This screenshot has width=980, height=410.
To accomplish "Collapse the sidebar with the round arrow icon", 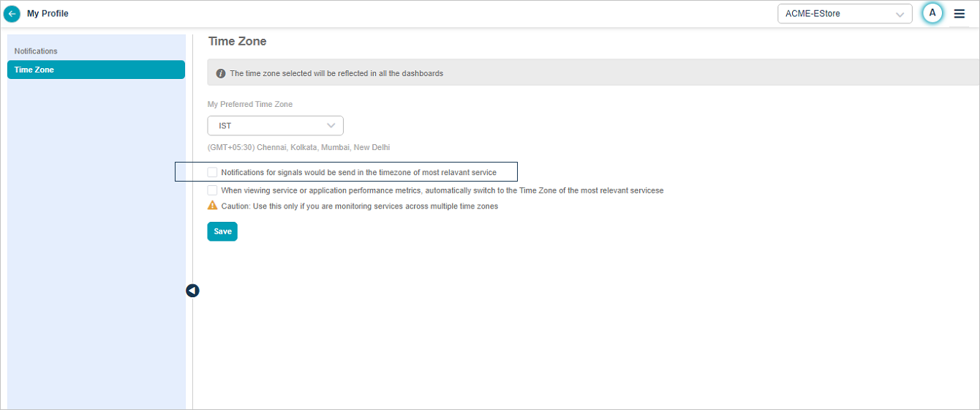I will pos(192,291).
